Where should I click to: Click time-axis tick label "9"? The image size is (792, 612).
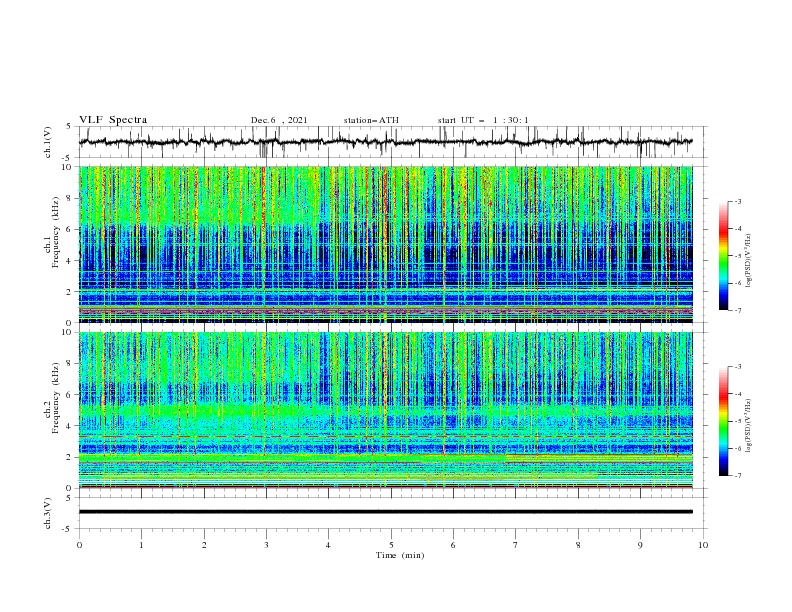(x=640, y=545)
